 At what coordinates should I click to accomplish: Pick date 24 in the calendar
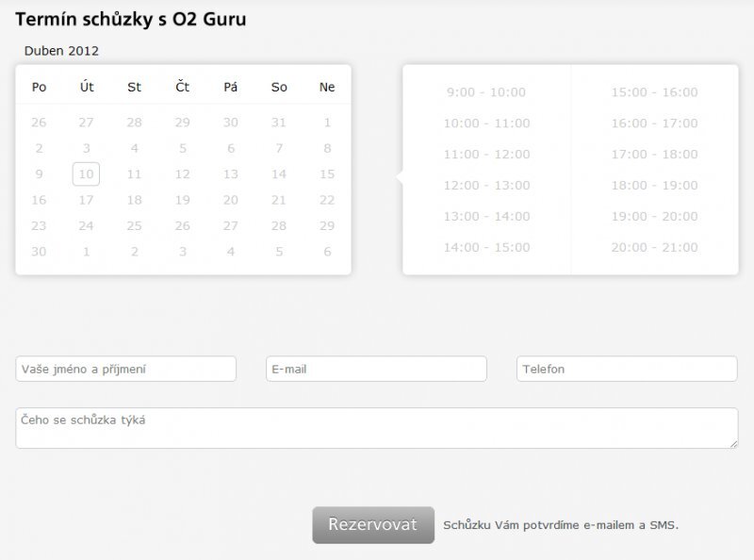coord(86,225)
